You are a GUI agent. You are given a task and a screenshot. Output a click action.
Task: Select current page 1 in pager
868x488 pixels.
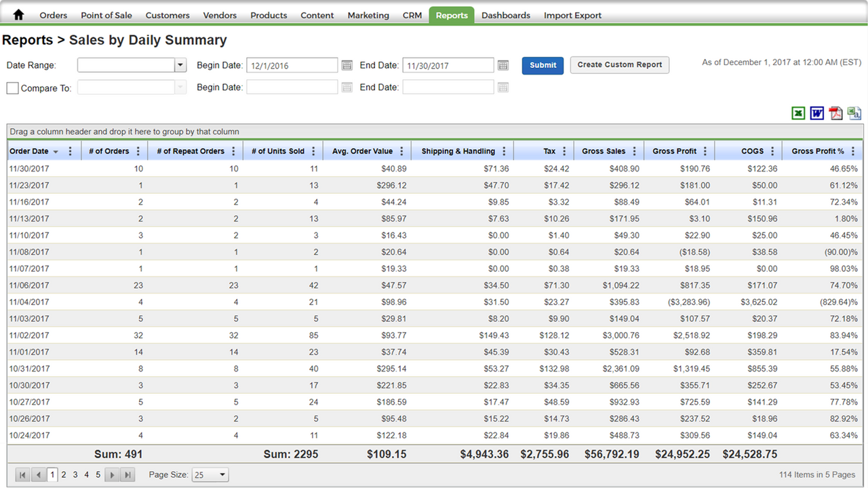click(x=53, y=475)
